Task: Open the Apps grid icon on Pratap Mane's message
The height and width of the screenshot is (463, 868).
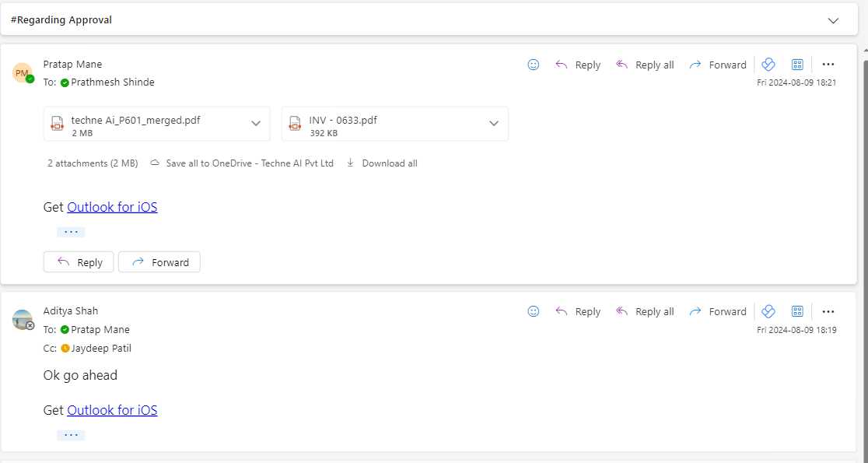Action: tap(797, 65)
